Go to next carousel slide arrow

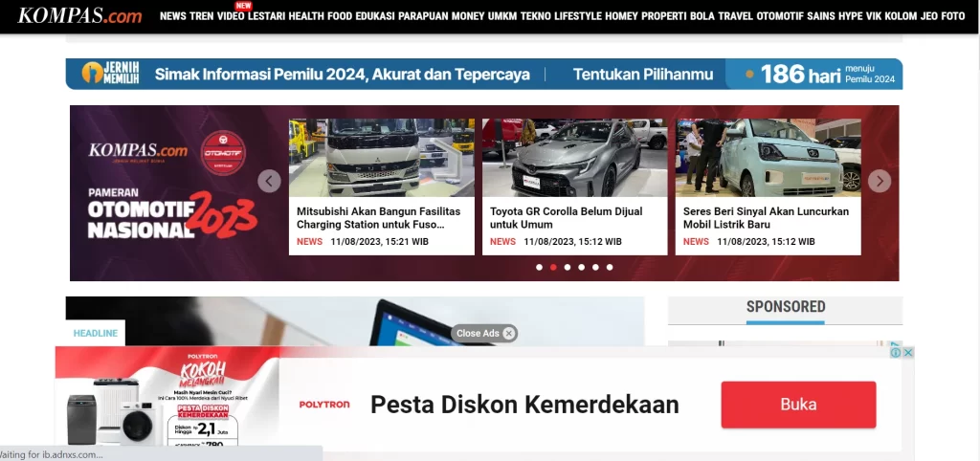880,181
